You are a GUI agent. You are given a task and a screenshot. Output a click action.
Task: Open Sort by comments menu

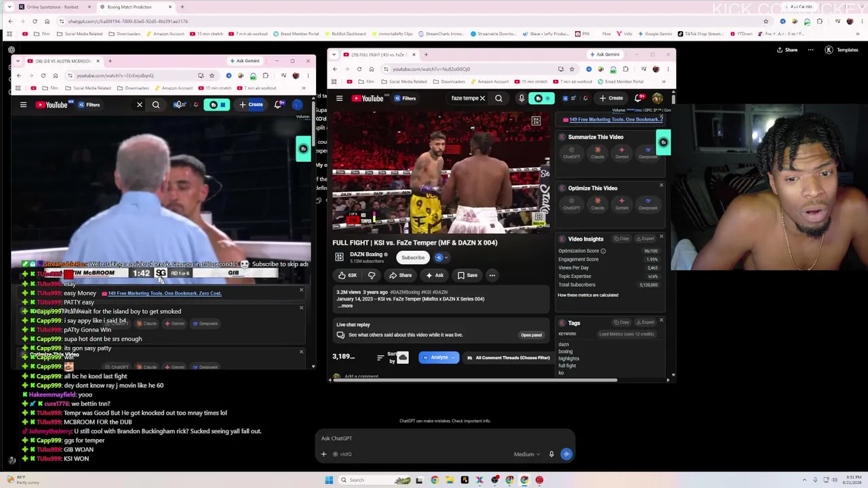[x=387, y=357]
